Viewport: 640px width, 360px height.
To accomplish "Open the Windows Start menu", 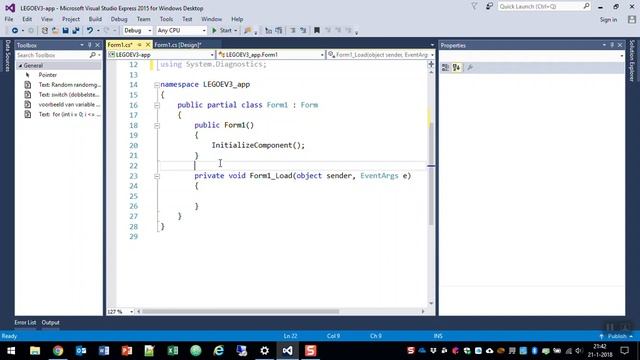I will coord(11,351).
